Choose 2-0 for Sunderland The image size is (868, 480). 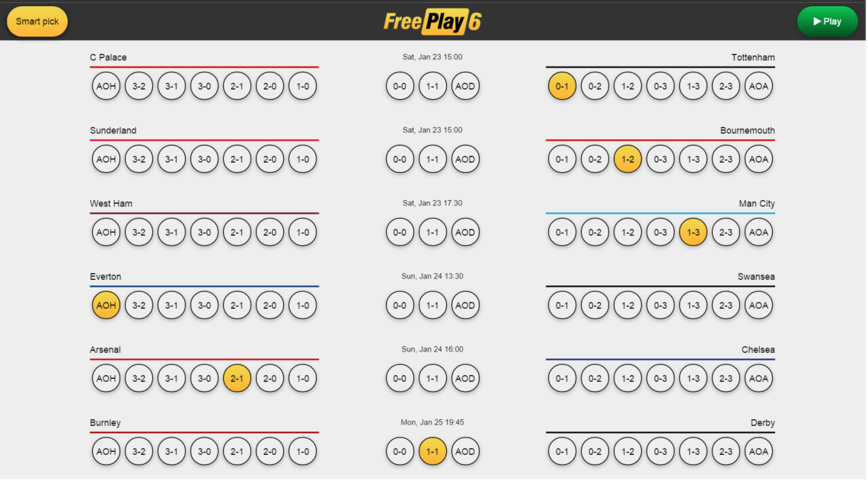pyautogui.click(x=270, y=159)
